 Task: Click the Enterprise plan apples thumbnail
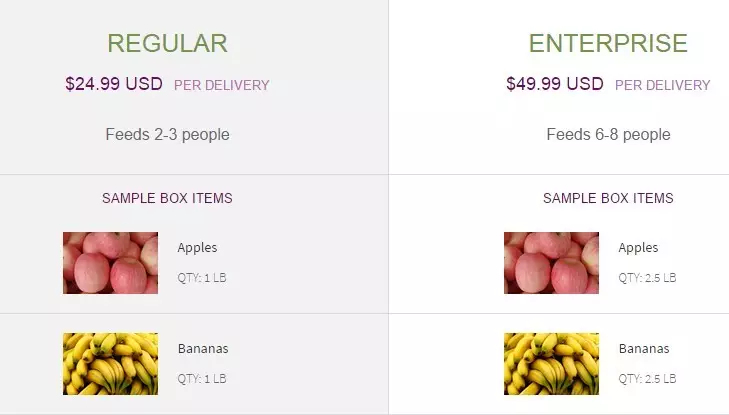[x=551, y=263]
